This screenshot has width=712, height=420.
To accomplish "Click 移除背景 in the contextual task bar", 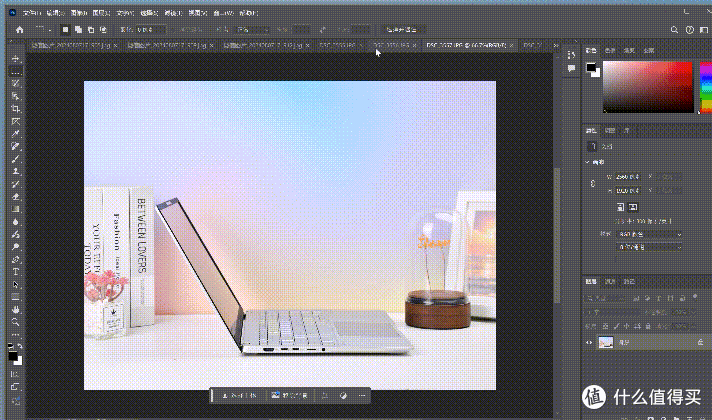I will pyautogui.click(x=289, y=395).
